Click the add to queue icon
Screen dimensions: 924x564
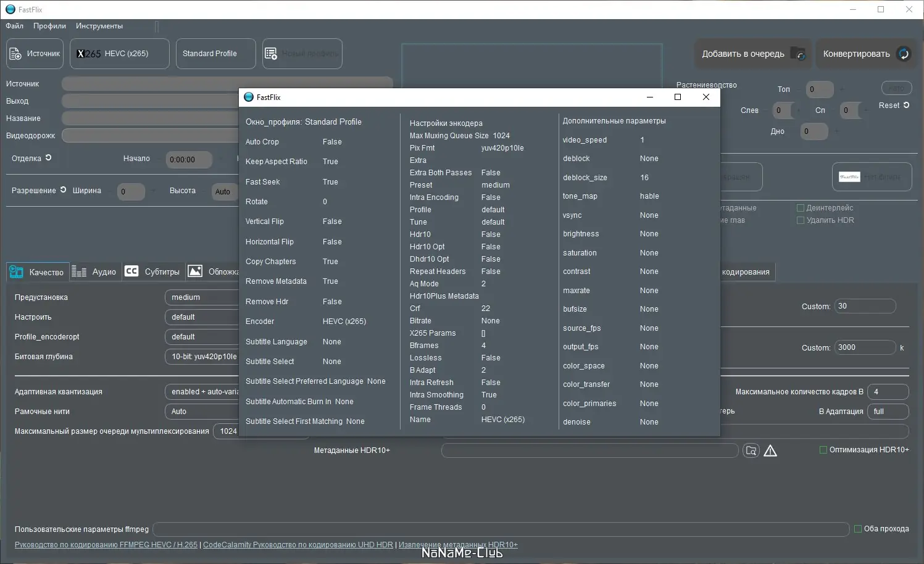(798, 54)
